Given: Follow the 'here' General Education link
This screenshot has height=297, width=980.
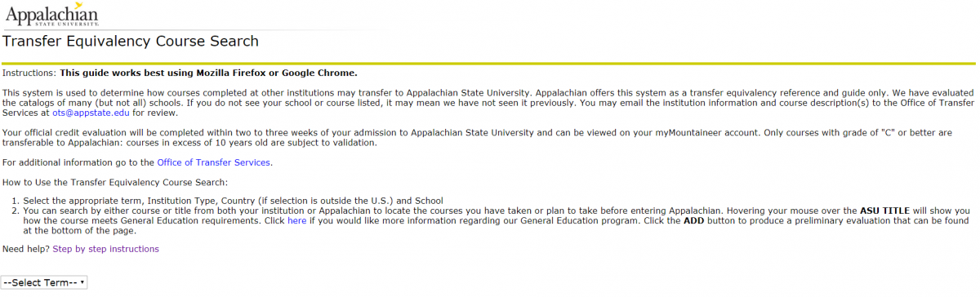Looking at the screenshot, I should click(x=296, y=221).
